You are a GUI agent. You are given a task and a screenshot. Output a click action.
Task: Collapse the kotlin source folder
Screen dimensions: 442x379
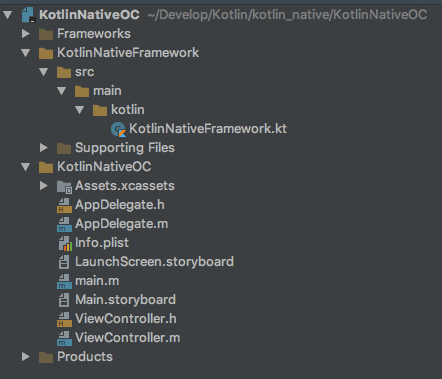click(80, 110)
